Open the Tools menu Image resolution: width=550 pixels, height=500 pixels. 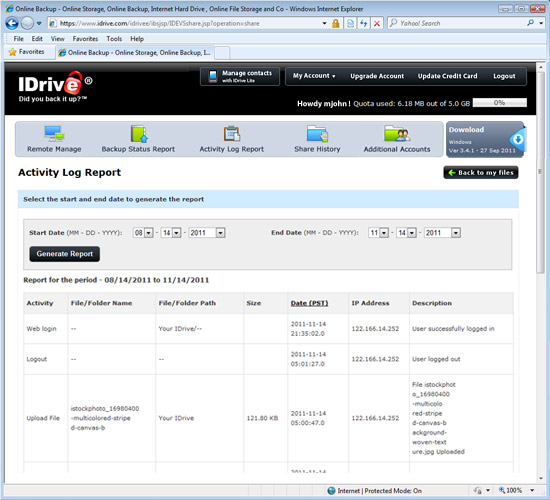[114, 39]
